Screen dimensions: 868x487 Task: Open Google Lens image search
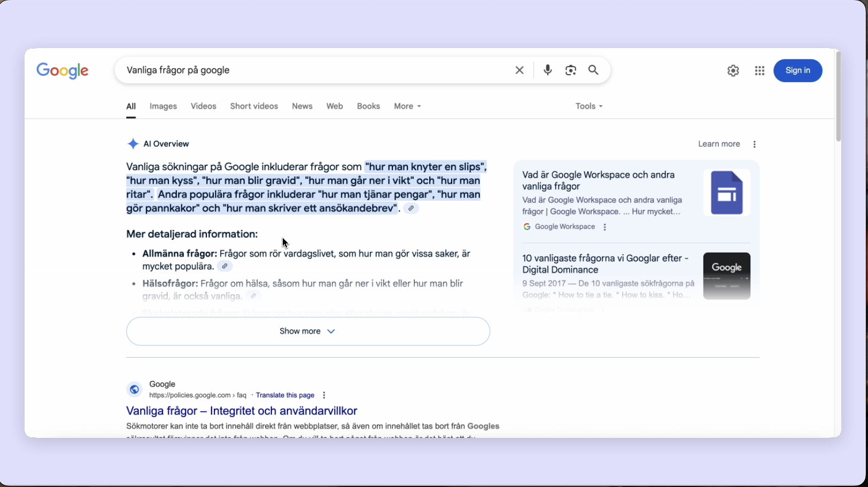click(570, 70)
